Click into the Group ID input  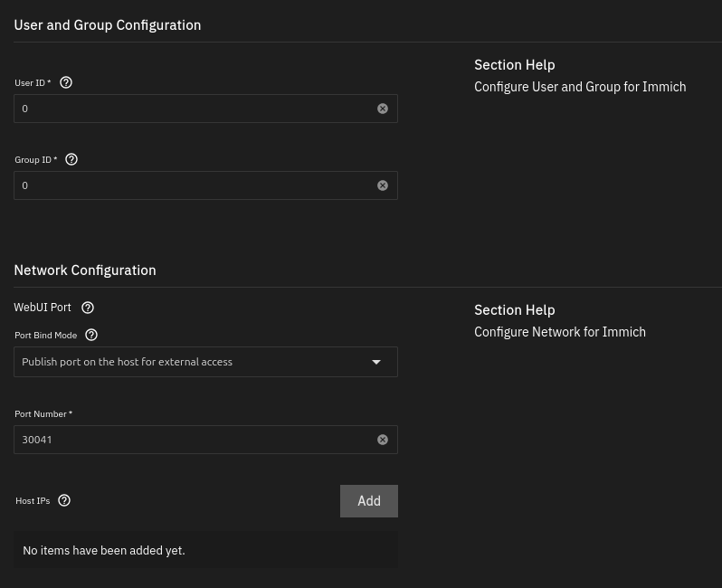195,185
